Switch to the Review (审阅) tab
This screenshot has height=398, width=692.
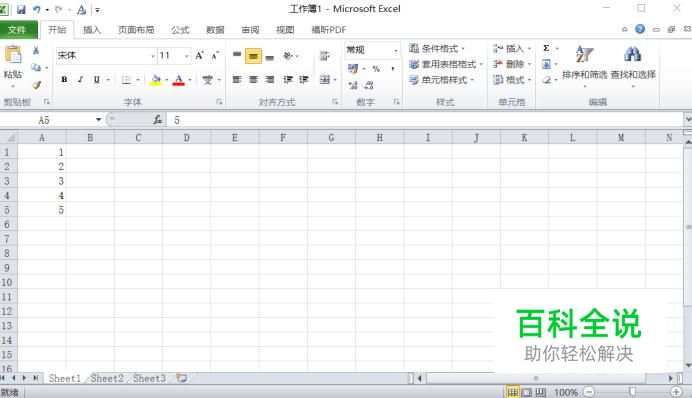click(x=250, y=30)
